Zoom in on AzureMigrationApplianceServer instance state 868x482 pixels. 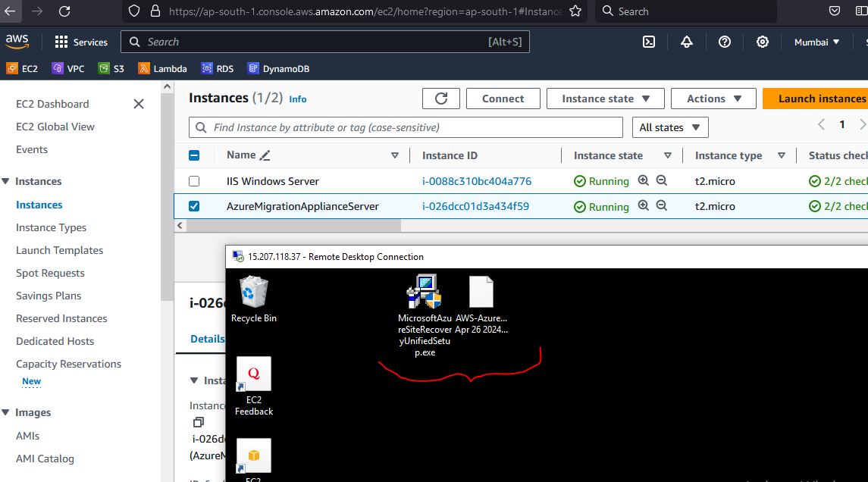coord(644,205)
